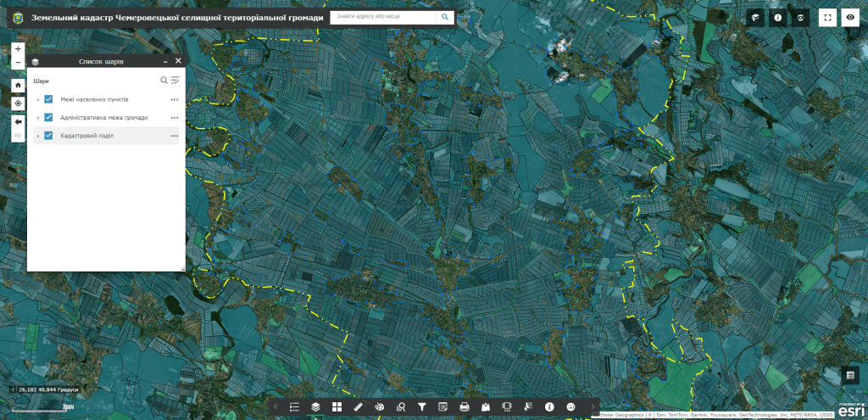Zoom in on the map

point(19,49)
